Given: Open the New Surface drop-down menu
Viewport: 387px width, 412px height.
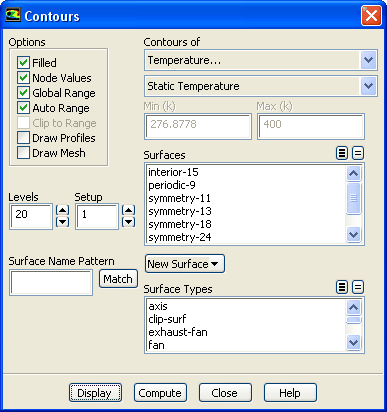Looking at the screenshot, I should (185, 264).
